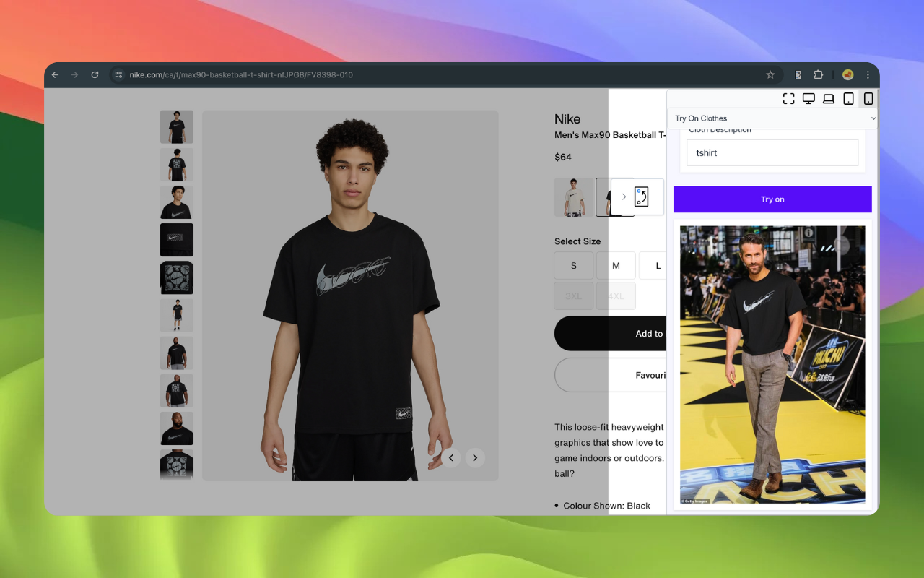The width and height of the screenshot is (924, 578).
Task: Select size M
Action: [x=616, y=265]
